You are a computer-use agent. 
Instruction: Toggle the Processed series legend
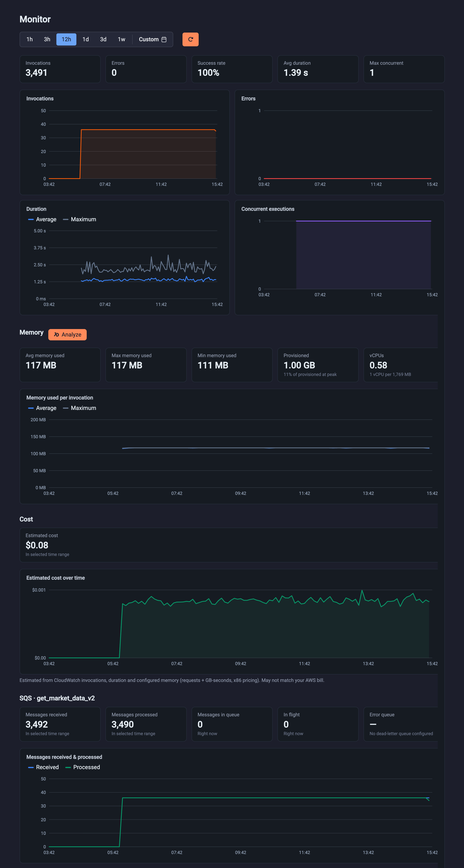click(x=82, y=767)
